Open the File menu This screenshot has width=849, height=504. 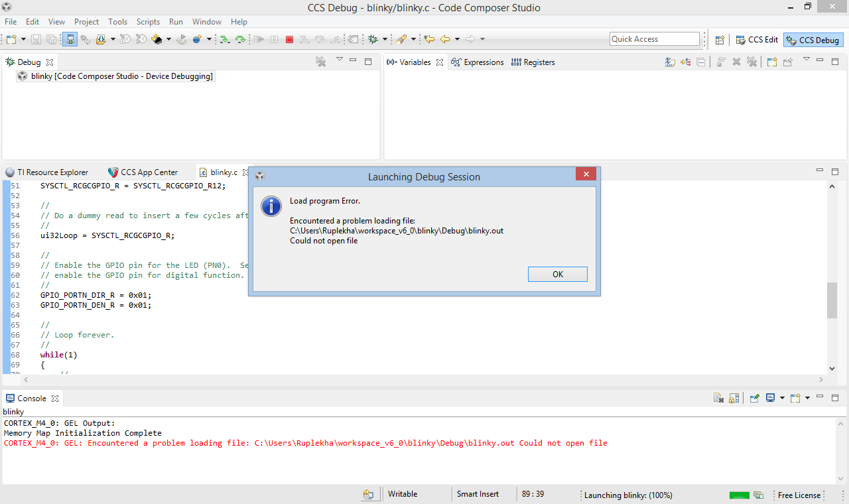click(11, 22)
